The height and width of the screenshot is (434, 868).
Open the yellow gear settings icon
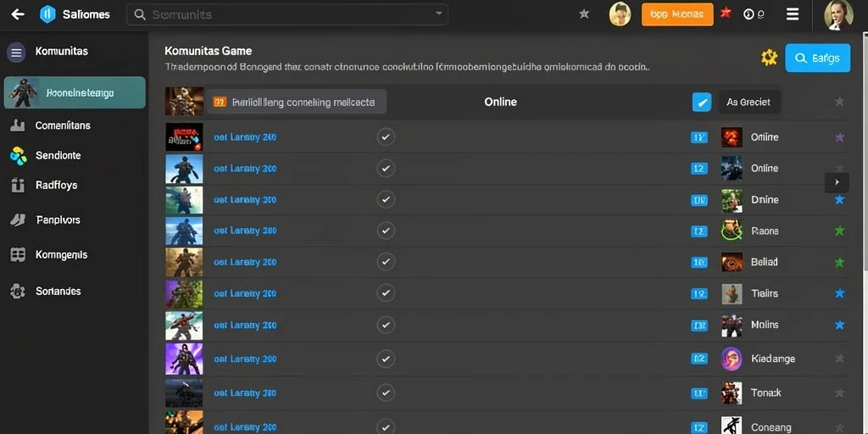click(x=769, y=58)
